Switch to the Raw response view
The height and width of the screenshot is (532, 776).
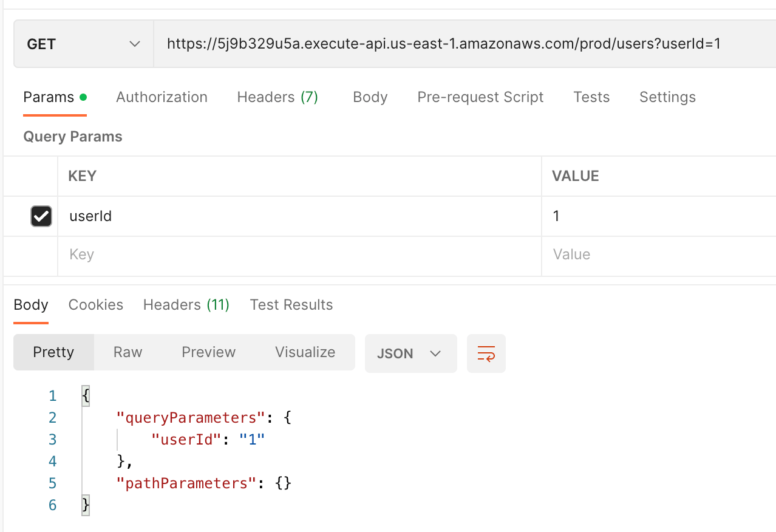(127, 352)
